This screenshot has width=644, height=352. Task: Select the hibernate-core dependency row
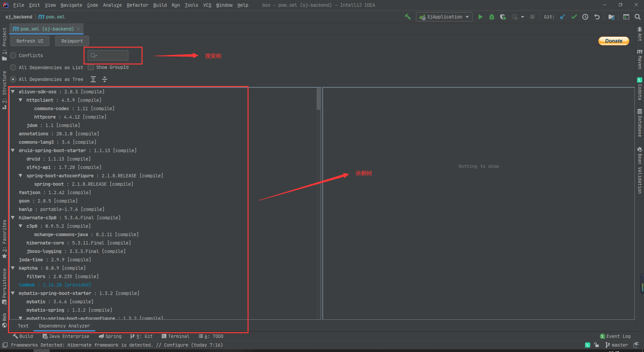click(x=78, y=243)
